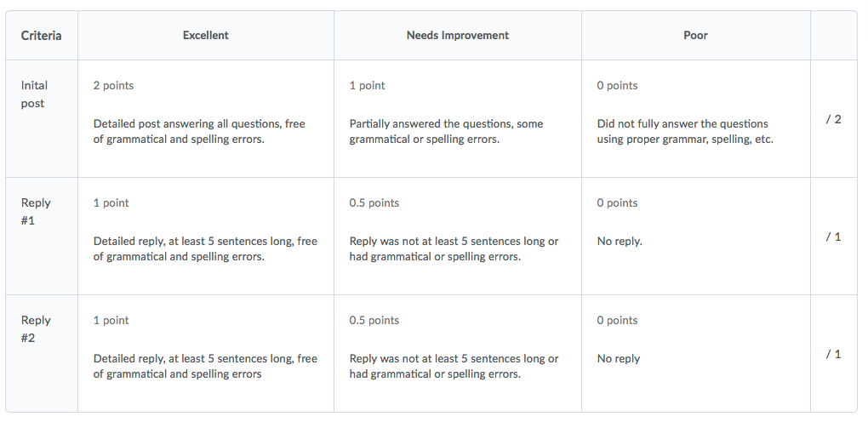This screenshot has height=422, width=868.
Task: Click the Reply #1 criterion label
Action: (36, 212)
